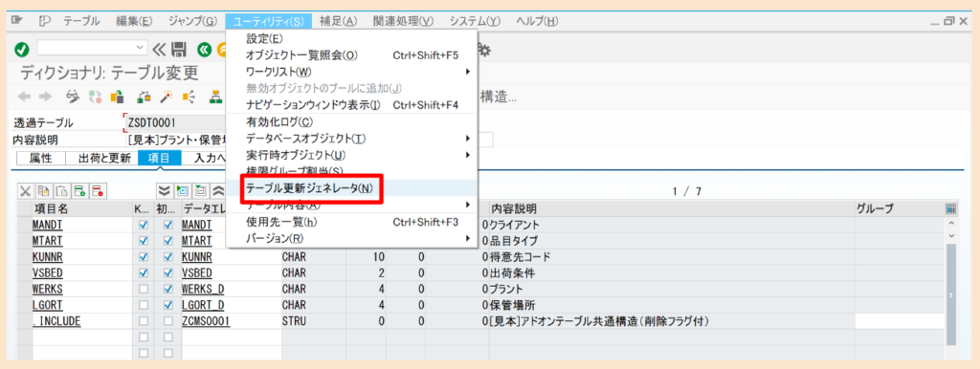Click the KUNNR field name link

point(47,256)
